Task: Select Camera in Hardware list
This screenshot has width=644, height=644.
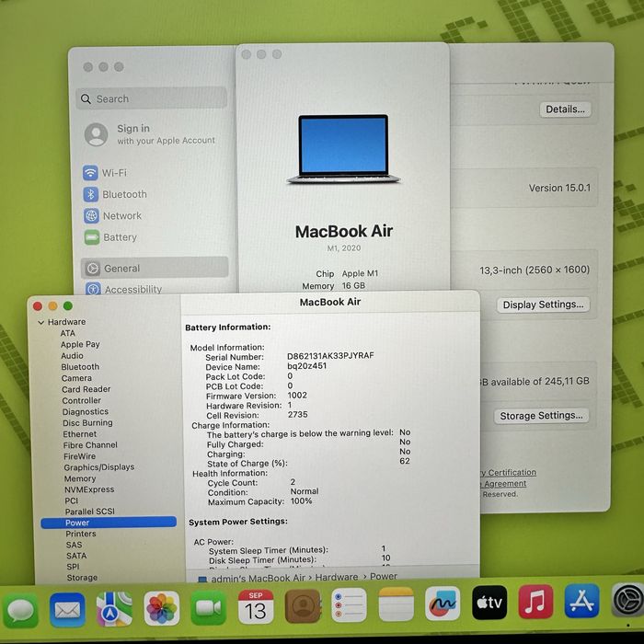Action: (x=76, y=378)
